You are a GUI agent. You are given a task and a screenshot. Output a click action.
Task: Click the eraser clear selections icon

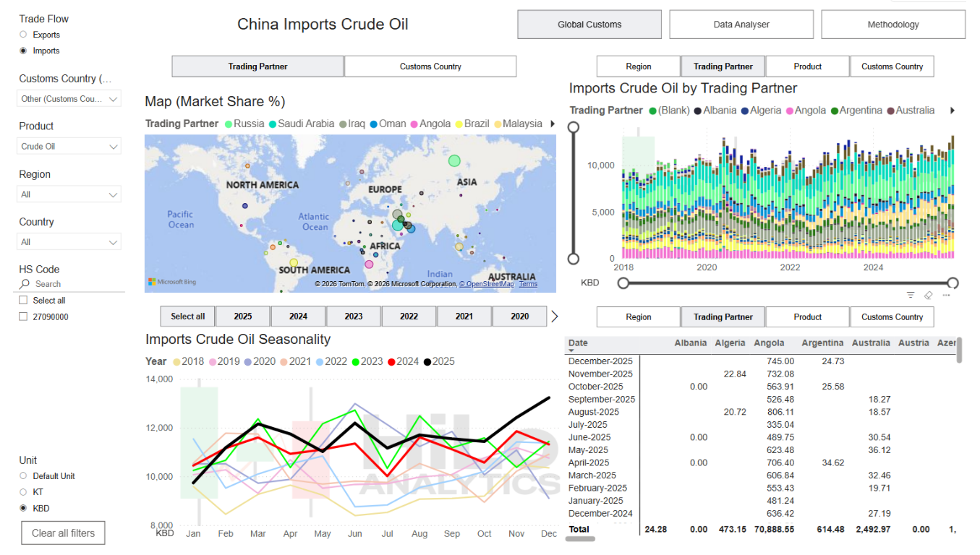pos(929,295)
